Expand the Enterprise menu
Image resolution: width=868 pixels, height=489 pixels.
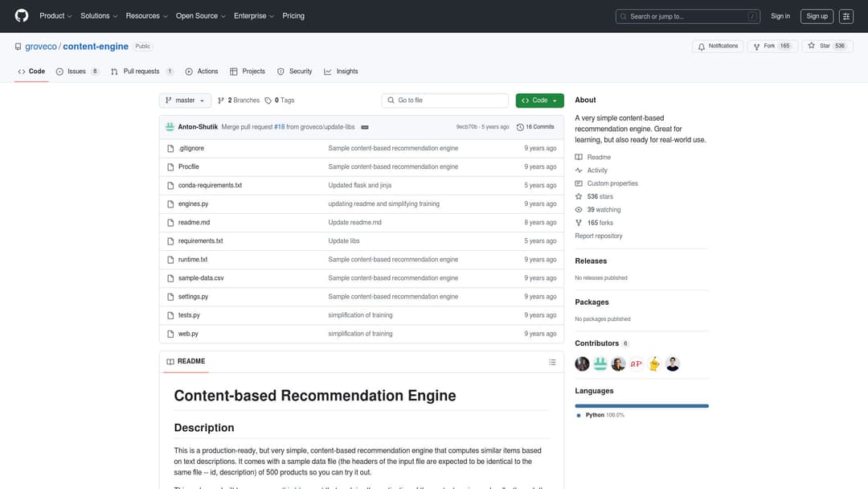tap(253, 16)
